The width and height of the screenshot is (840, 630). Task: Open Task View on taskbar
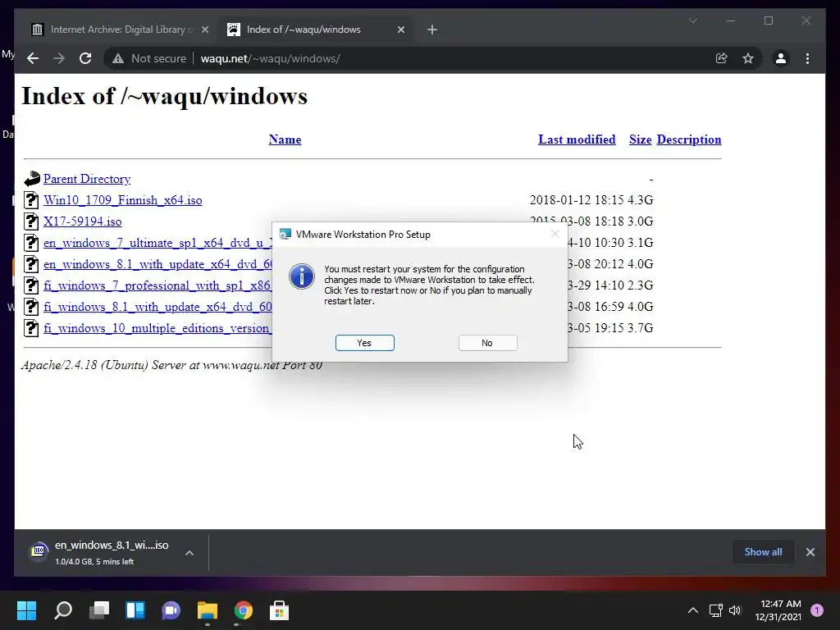[x=99, y=610]
